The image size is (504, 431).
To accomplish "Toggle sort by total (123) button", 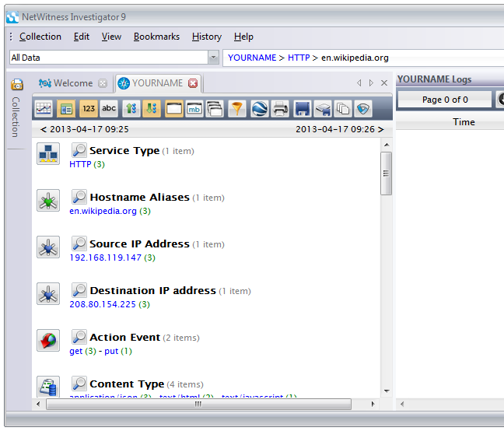I will tap(89, 108).
